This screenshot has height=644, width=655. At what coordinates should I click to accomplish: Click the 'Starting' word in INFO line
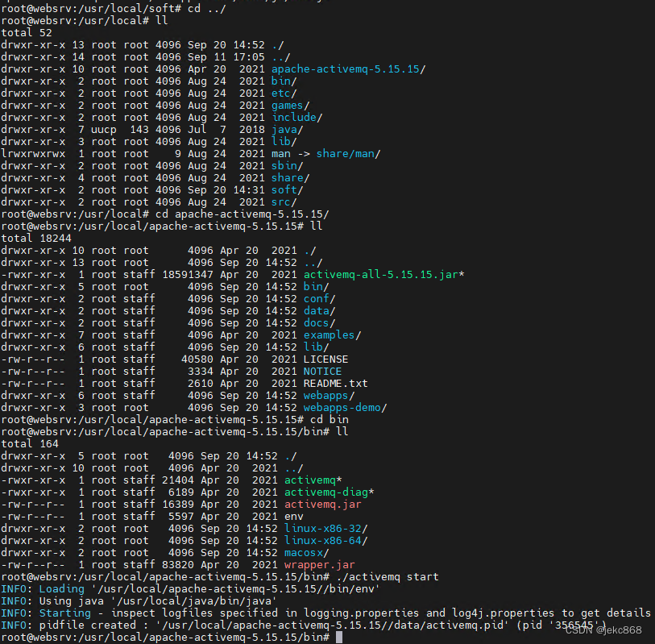point(64,613)
